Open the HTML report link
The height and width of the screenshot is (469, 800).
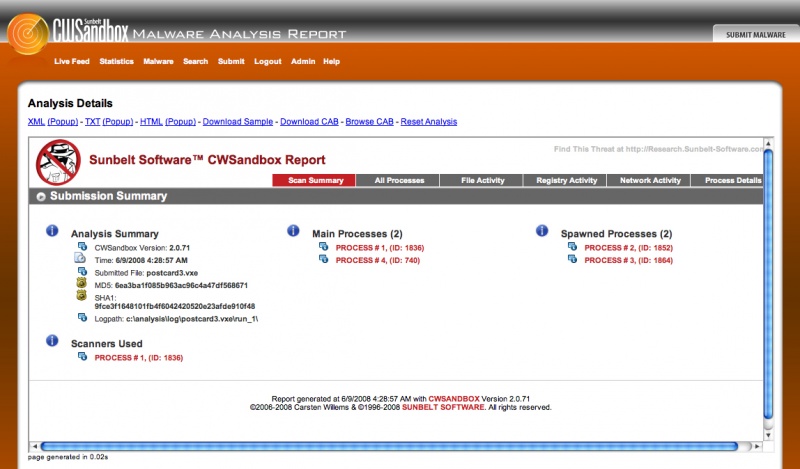[x=151, y=121]
